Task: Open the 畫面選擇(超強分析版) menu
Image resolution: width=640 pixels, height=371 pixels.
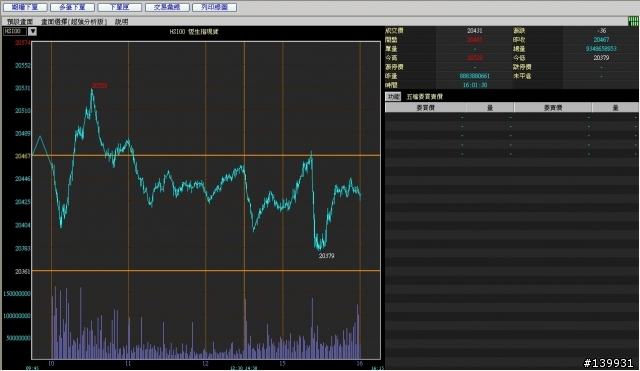Action: coord(74,22)
